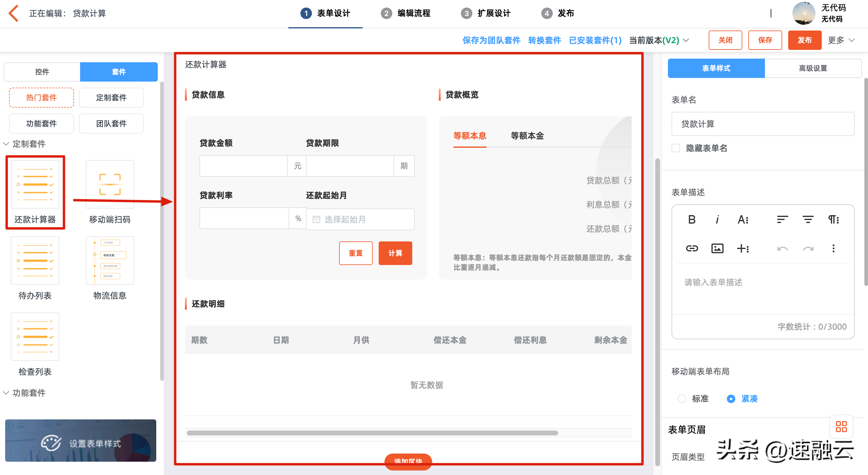Viewport: 868px width, 475px height.
Task: Open the 当前版本(V2) version dropdown
Action: point(659,40)
